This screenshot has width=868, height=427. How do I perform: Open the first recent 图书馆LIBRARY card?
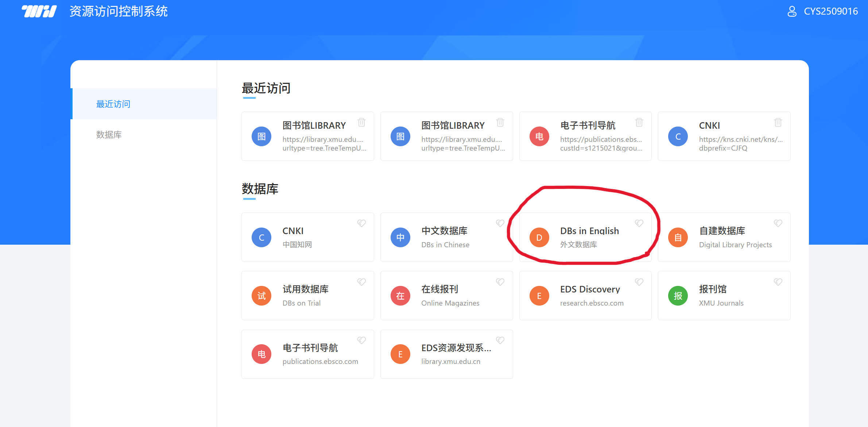tap(307, 136)
